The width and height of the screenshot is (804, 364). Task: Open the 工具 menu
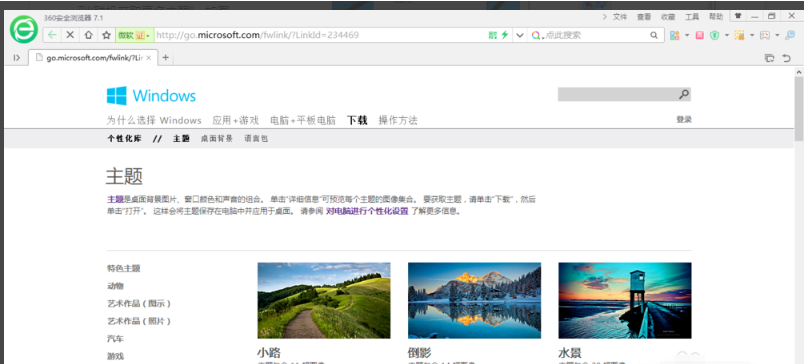pos(692,16)
